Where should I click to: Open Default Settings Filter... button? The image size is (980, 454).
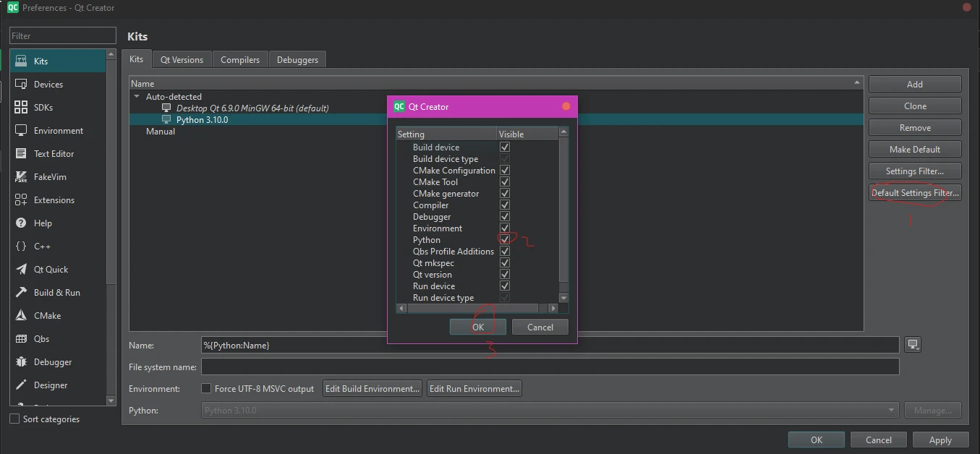[915, 193]
